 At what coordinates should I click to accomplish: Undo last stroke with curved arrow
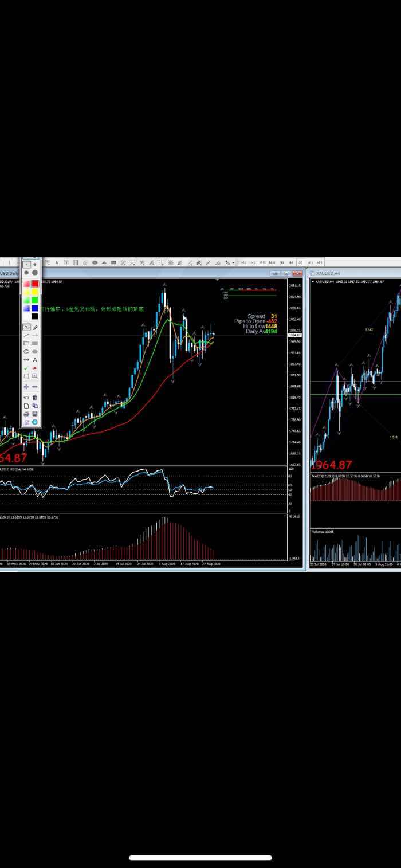(x=26, y=397)
